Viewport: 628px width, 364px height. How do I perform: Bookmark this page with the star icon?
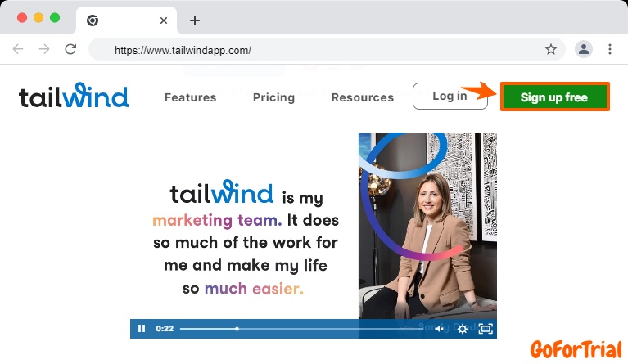pos(551,49)
